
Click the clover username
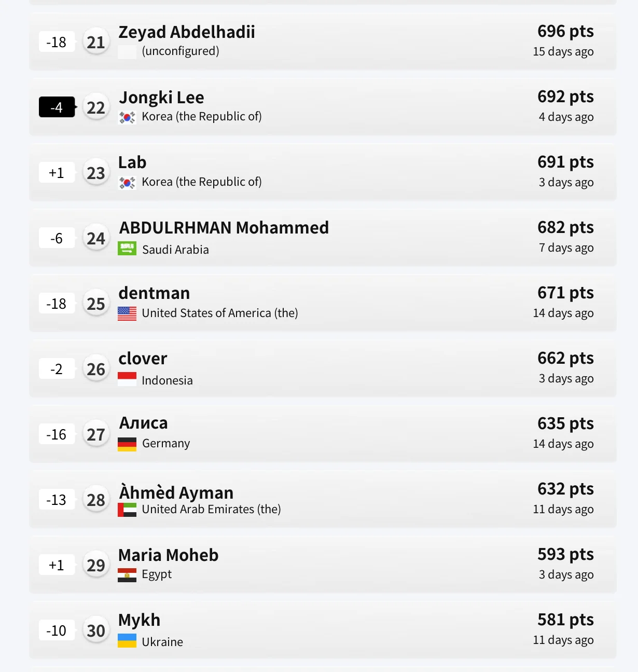pyautogui.click(x=143, y=359)
